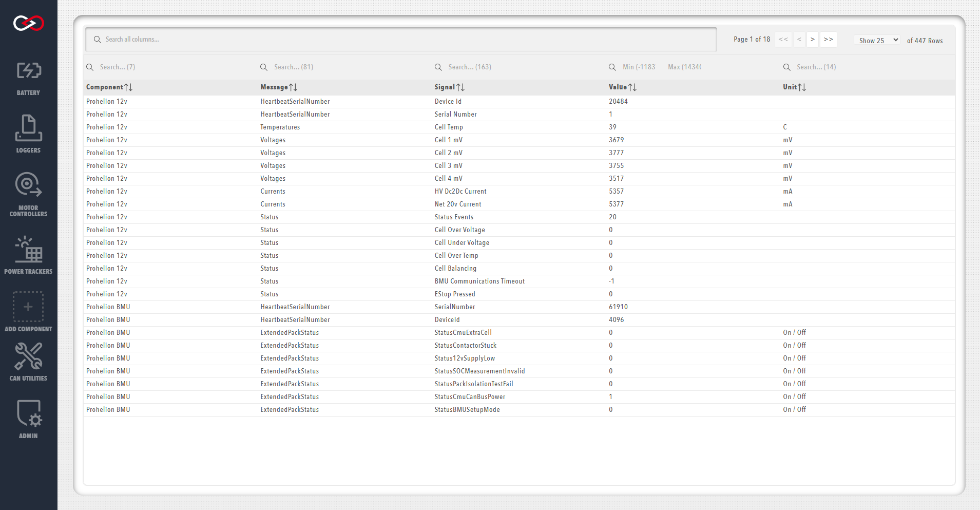Viewport: 980px width, 510px height.
Task: Sort table by Value arrows
Action: click(x=632, y=87)
